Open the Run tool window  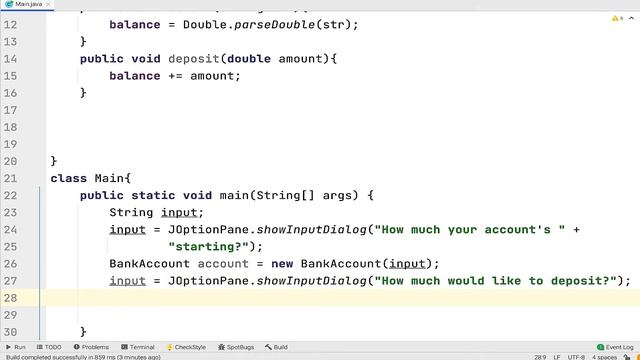pos(16,347)
